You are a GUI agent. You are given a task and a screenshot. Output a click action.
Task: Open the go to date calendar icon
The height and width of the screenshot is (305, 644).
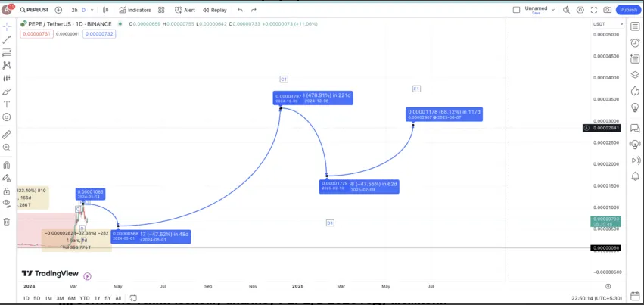tap(133, 298)
